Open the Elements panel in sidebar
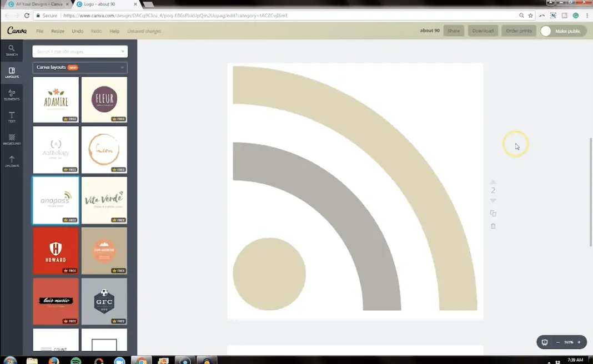 click(x=12, y=95)
